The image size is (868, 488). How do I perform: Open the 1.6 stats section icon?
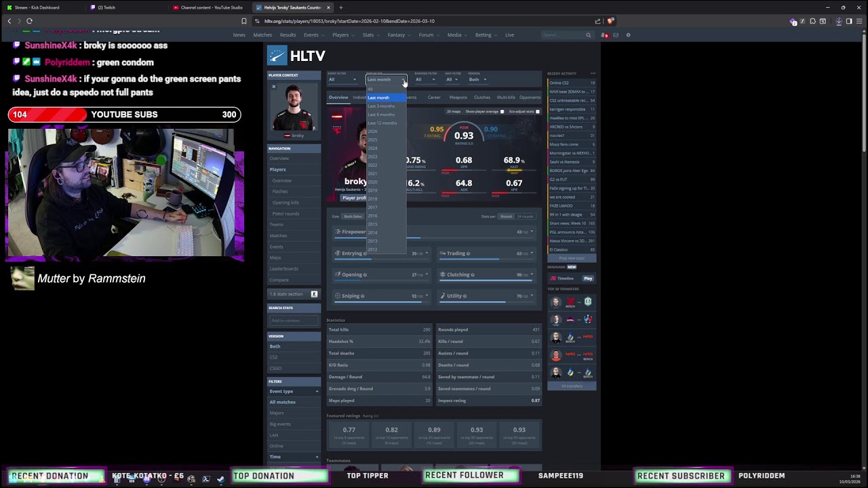coord(314,294)
